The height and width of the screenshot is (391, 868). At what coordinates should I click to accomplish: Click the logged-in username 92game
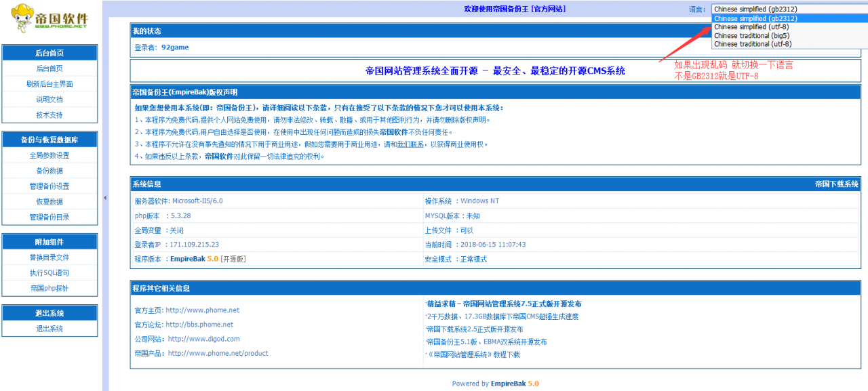click(175, 47)
